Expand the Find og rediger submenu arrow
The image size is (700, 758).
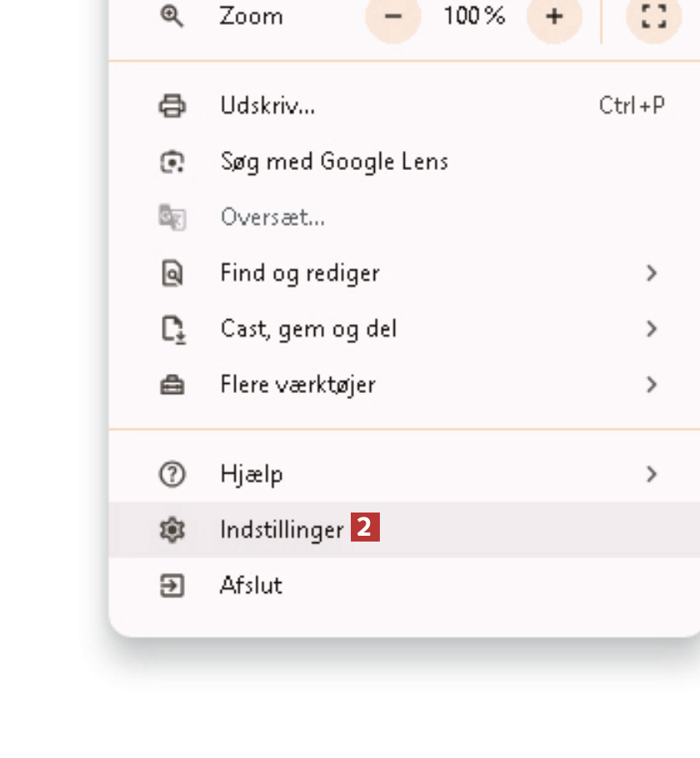coord(652,273)
